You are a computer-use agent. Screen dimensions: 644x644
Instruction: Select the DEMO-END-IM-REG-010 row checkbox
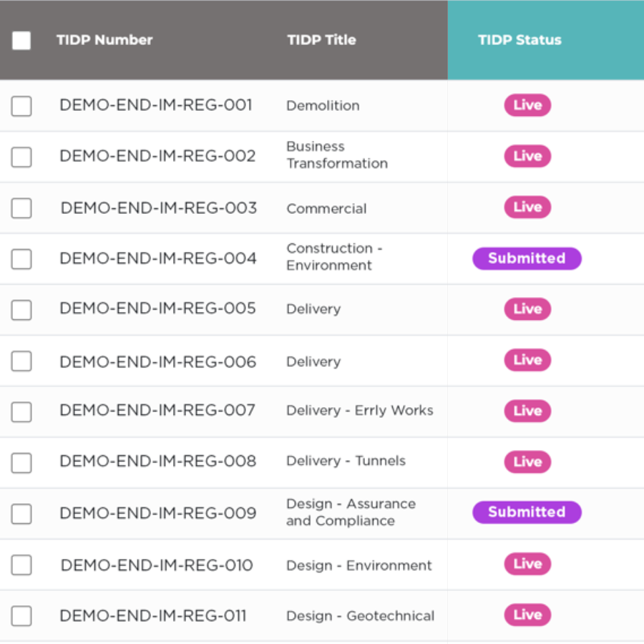(x=21, y=565)
